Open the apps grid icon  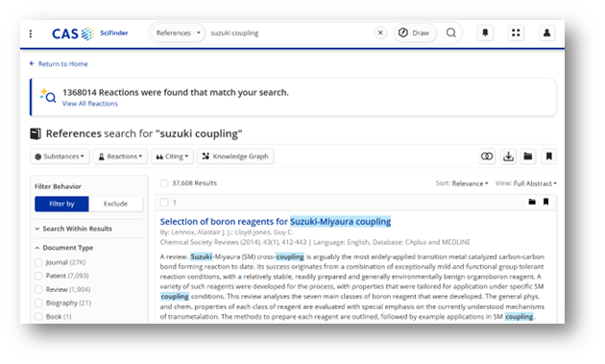[516, 33]
